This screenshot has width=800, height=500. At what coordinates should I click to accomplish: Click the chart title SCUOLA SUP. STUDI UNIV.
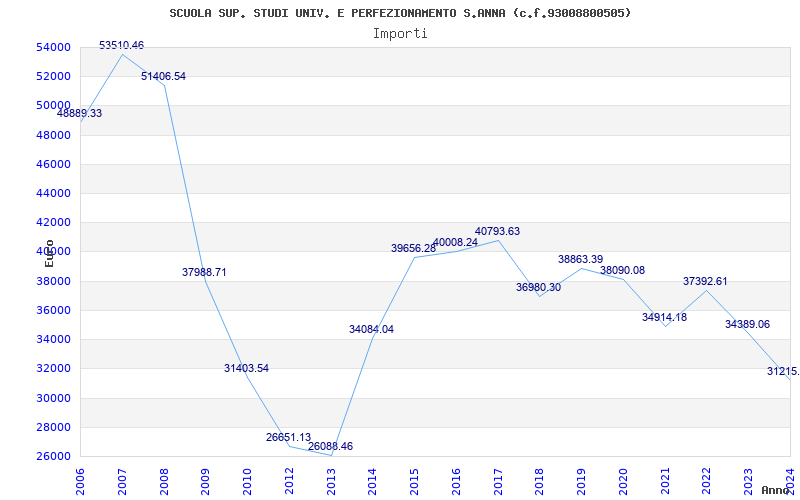(400, 13)
